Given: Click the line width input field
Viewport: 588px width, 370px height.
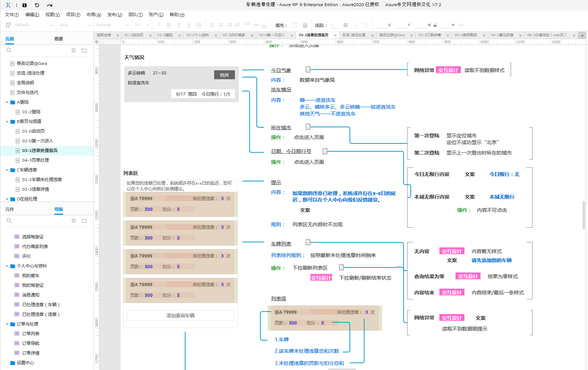Looking at the screenshot, I should (x=334, y=25).
